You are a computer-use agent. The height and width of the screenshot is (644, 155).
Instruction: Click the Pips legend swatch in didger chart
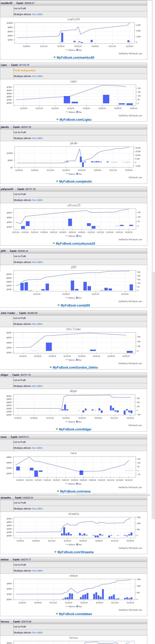(77, 422)
